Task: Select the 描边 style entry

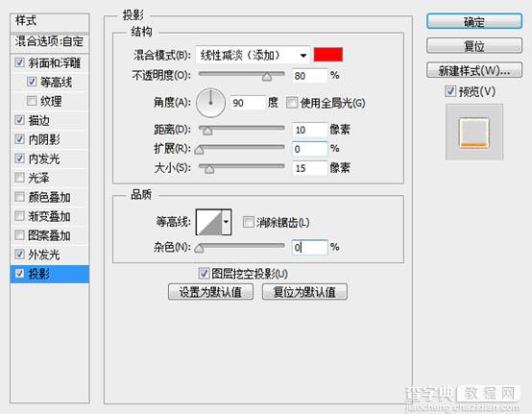Action: point(39,120)
